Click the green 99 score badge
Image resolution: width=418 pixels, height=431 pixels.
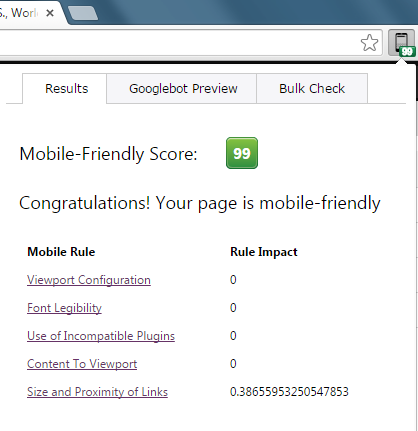tap(242, 153)
